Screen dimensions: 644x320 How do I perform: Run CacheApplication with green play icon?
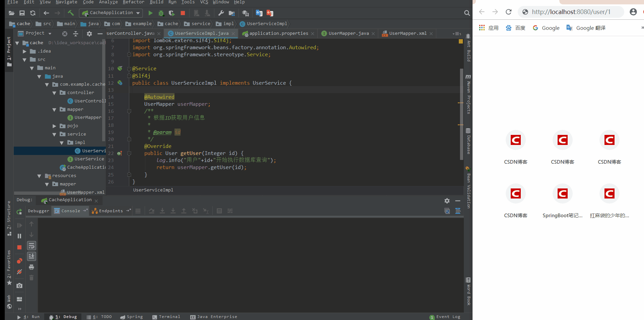coord(150,13)
